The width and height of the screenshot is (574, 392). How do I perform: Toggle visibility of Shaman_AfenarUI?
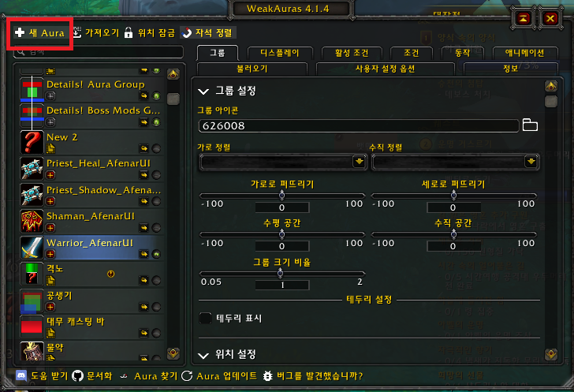[x=156, y=227]
